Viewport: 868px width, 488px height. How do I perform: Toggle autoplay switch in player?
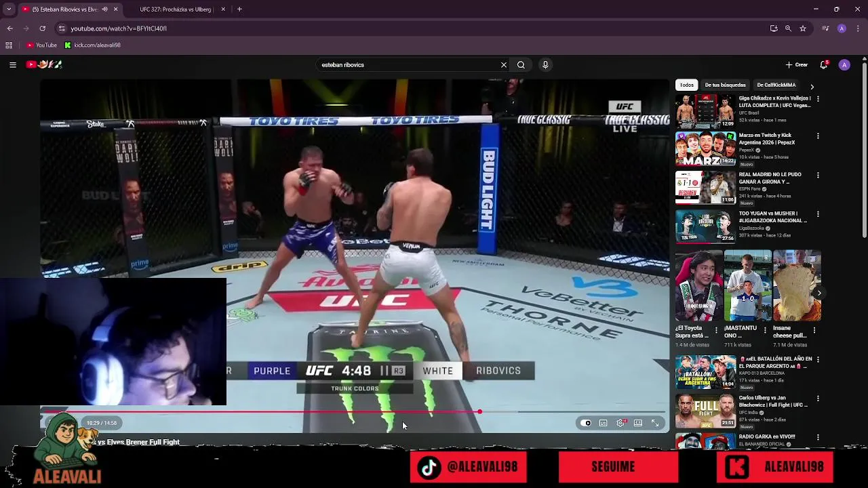click(587, 423)
